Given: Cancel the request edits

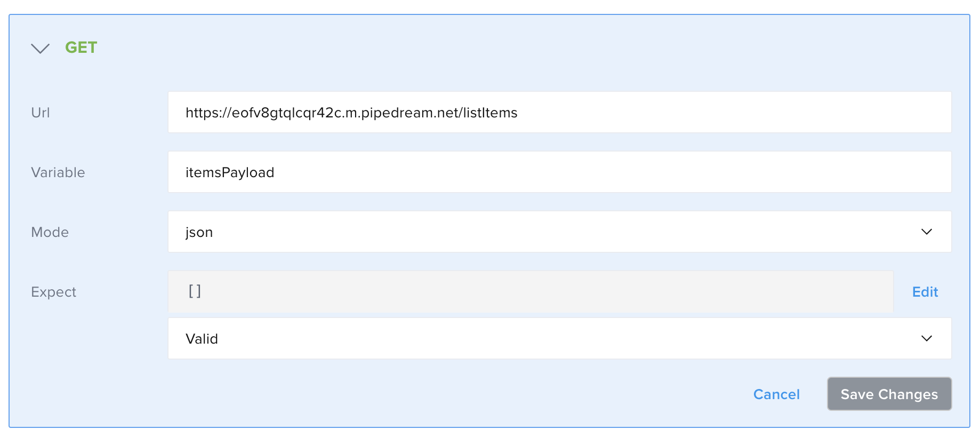Looking at the screenshot, I should point(776,394).
